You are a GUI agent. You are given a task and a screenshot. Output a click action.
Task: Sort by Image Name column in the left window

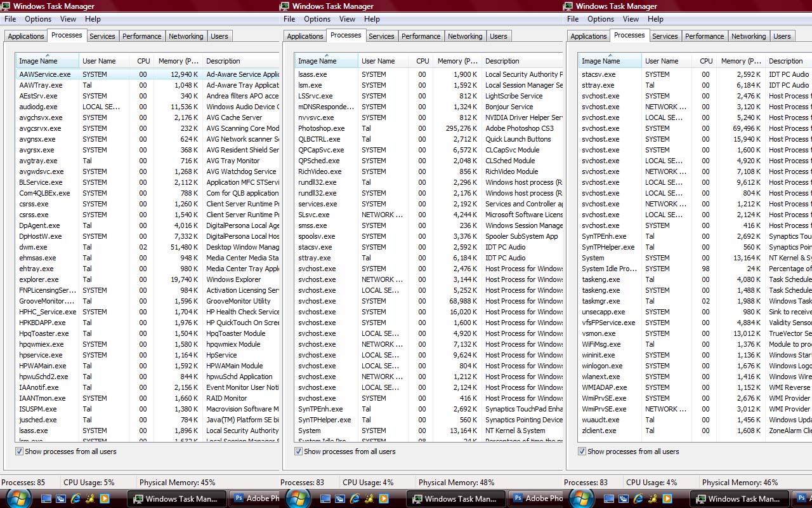pos(48,61)
